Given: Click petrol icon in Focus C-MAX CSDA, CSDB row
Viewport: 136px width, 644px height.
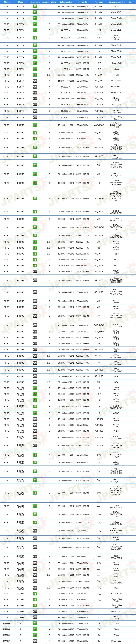Looking at the screenshot, I should pos(35,400).
